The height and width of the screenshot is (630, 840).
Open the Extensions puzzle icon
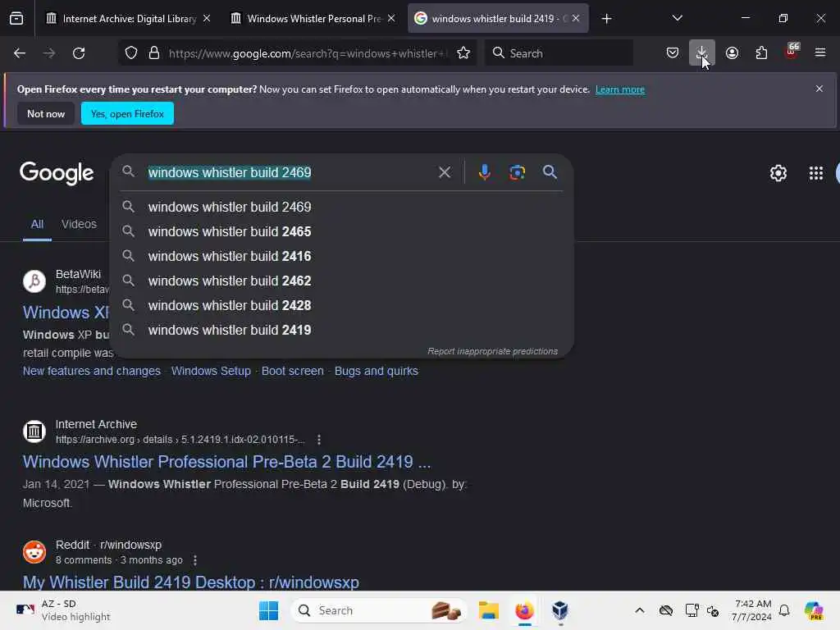(x=761, y=53)
